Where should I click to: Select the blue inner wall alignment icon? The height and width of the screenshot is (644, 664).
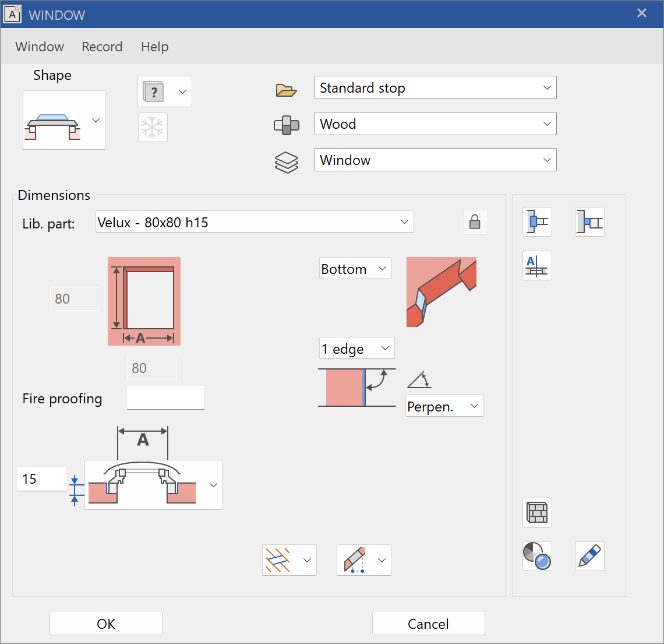tap(537, 221)
